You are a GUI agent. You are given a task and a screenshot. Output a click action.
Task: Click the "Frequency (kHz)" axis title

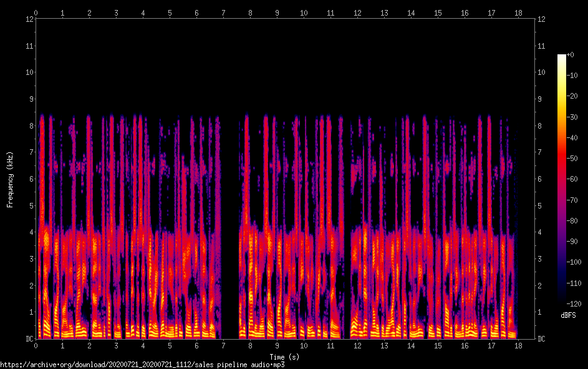click(x=10, y=179)
